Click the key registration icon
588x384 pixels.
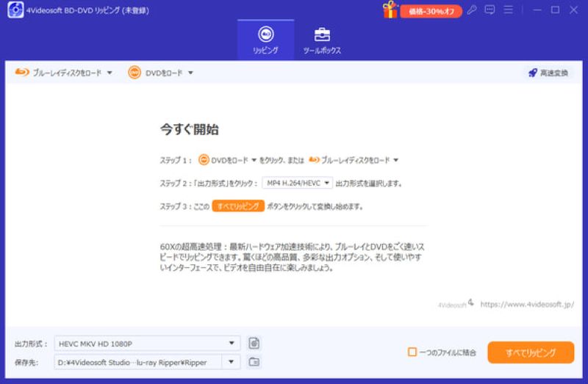[472, 10]
